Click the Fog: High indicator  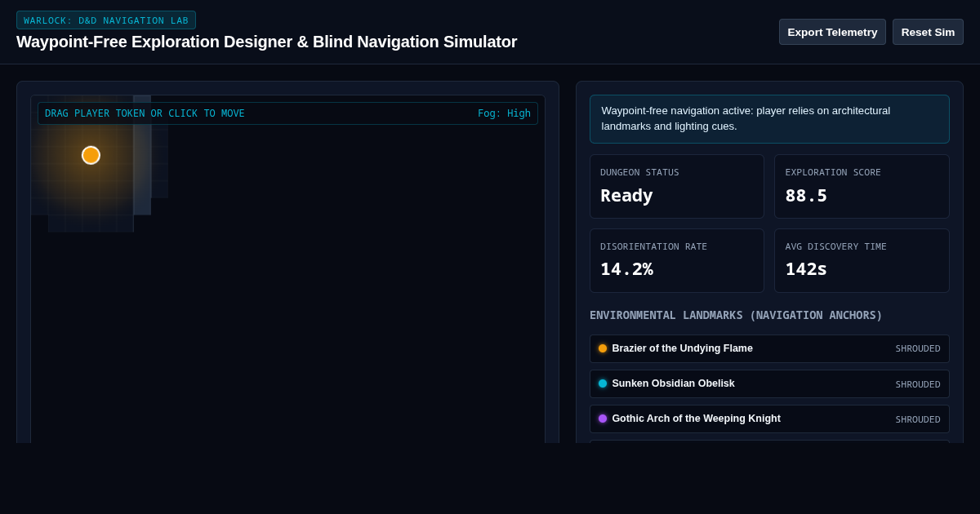[x=504, y=113]
